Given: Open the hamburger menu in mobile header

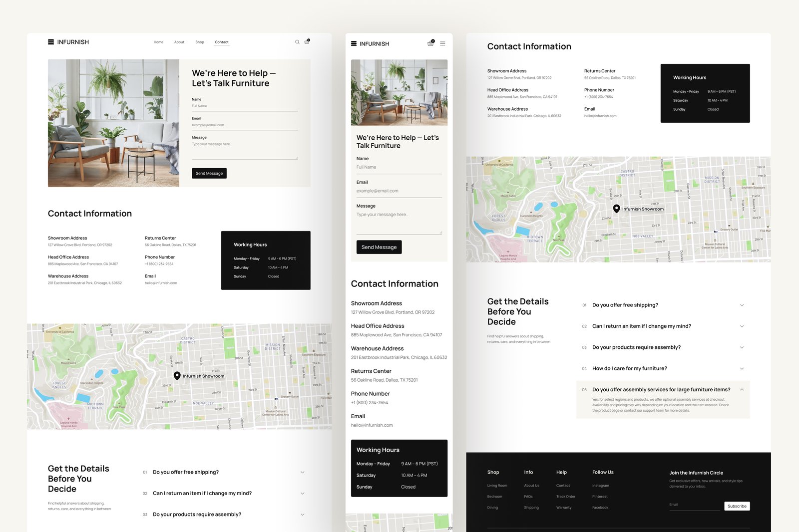Looking at the screenshot, I should (442, 43).
